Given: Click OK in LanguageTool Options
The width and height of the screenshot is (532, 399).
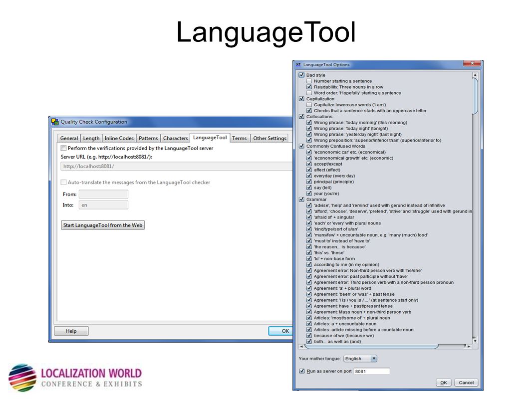Looking at the screenshot, I should tap(444, 383).
